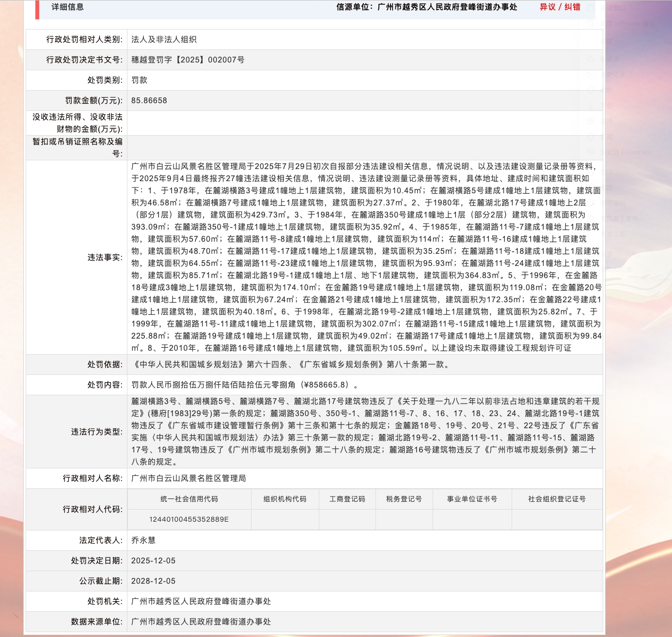
Task: Click the 统一社会信用代码 column header
Action: coord(189,499)
